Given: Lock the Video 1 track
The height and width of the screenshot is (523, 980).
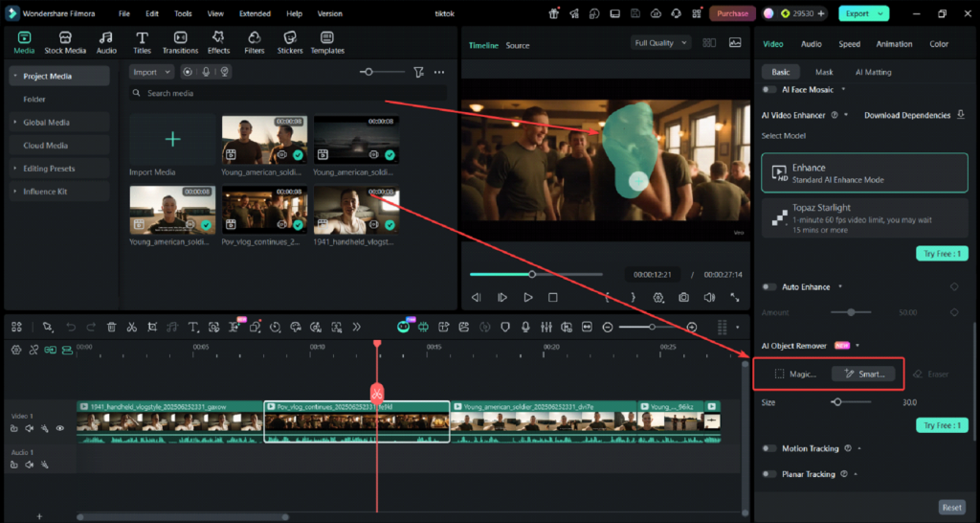Looking at the screenshot, I should pos(13,428).
